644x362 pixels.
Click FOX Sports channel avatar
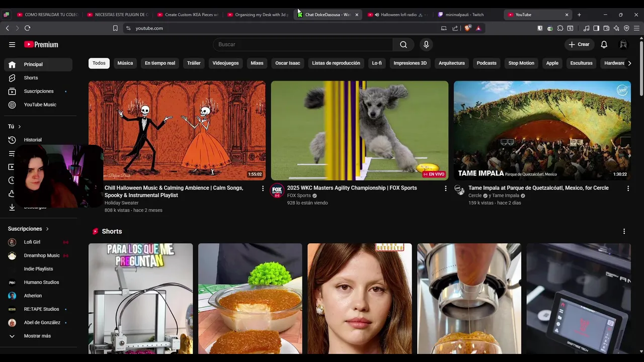(x=277, y=191)
